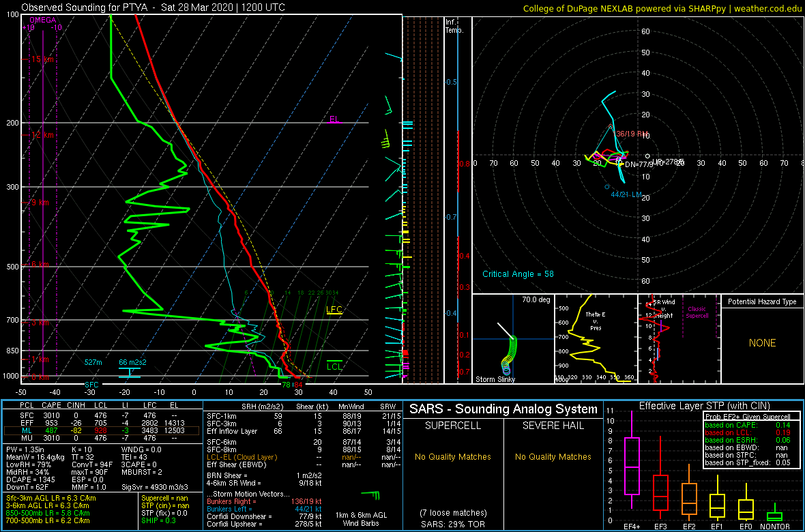Select the 12 km height label

(x=42, y=135)
